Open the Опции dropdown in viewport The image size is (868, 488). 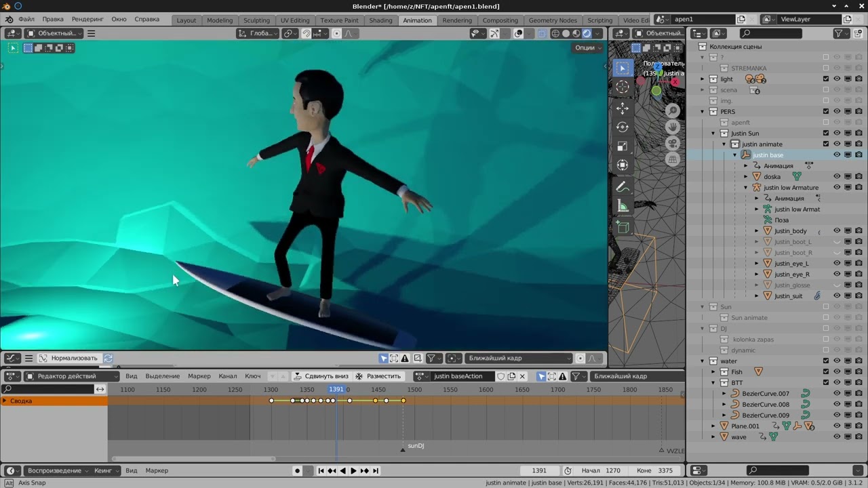pos(588,47)
